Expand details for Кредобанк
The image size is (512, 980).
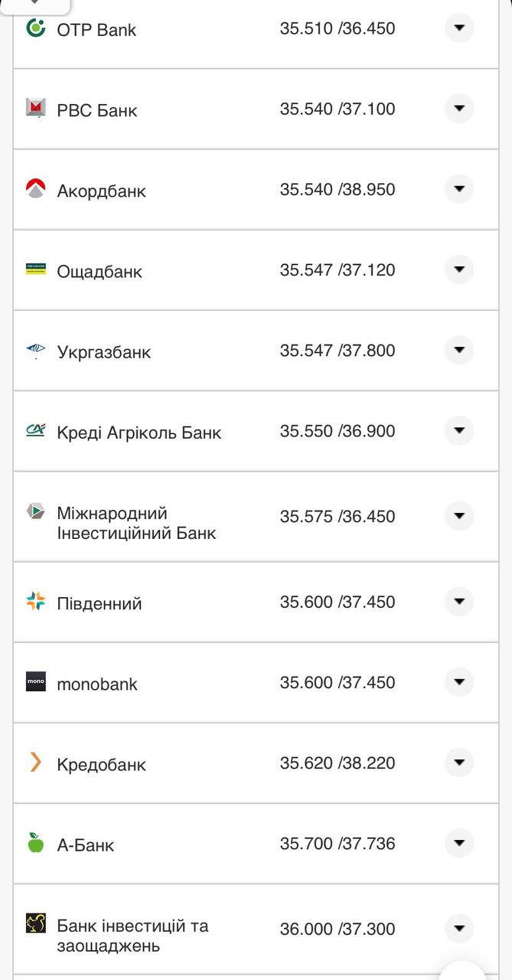458,763
